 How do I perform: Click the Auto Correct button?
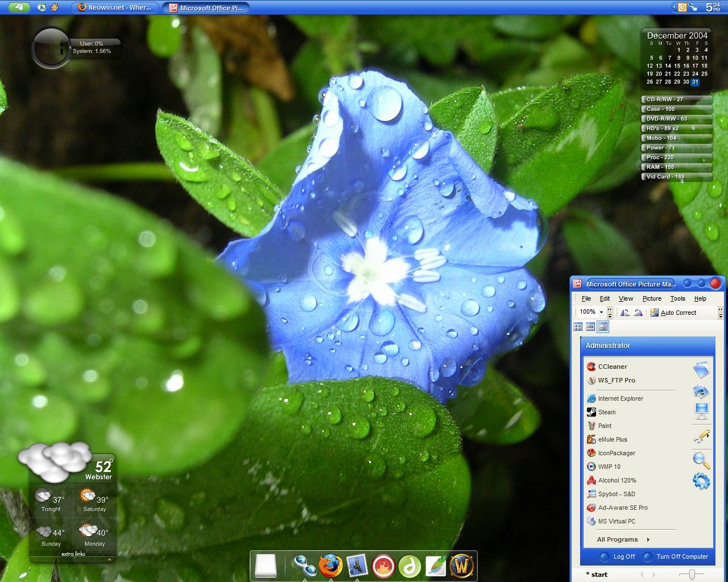[x=673, y=313]
